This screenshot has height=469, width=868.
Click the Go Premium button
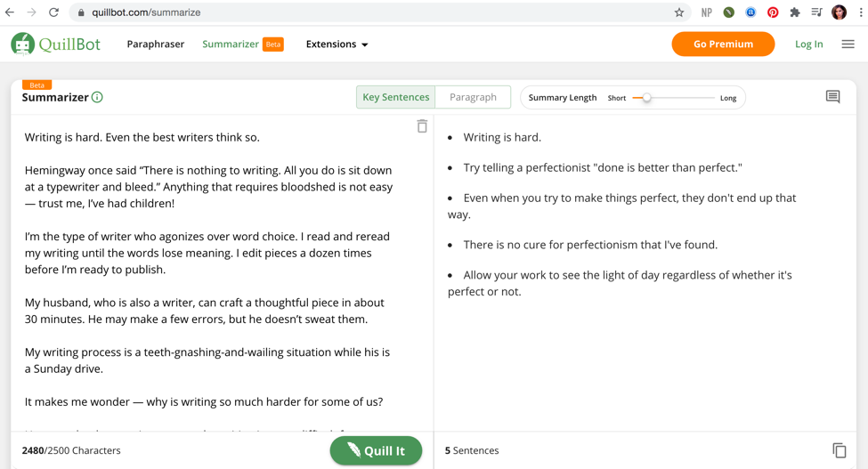(x=723, y=44)
